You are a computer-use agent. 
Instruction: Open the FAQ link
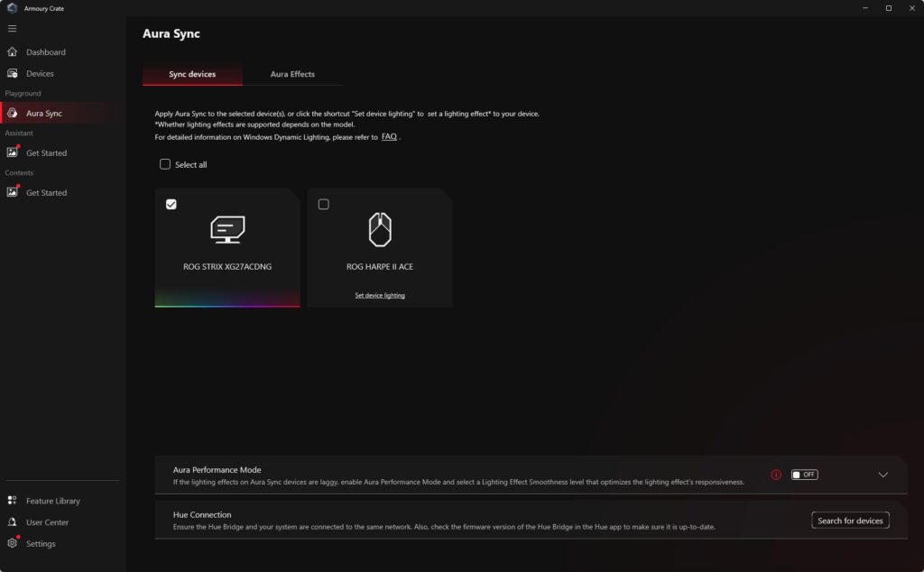pyautogui.click(x=389, y=136)
